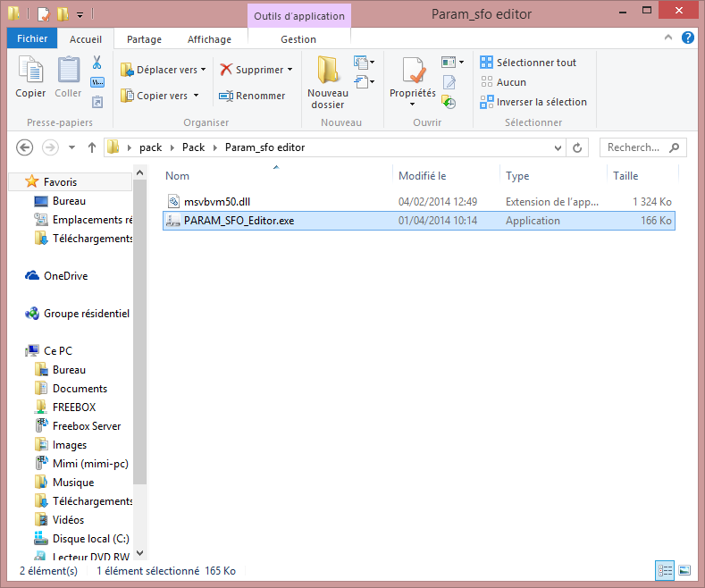
Task: Click Sélectionner tout
Action: (x=528, y=63)
